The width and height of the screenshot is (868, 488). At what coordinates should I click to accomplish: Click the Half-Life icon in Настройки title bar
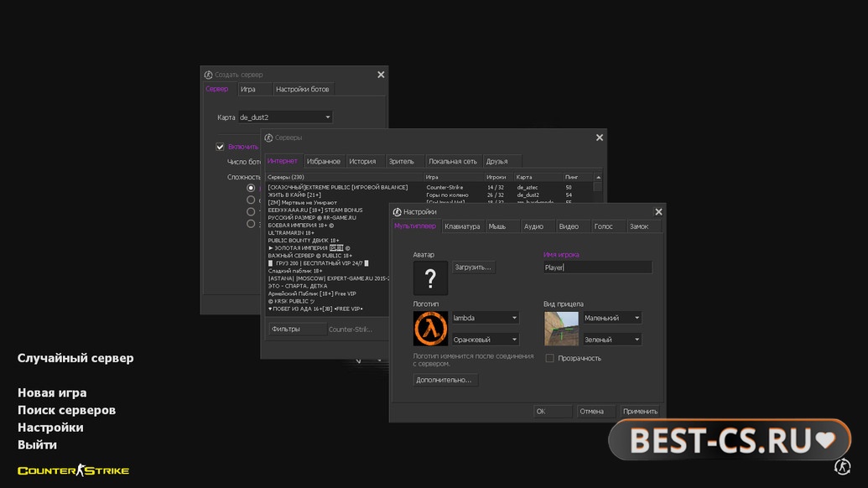point(397,212)
